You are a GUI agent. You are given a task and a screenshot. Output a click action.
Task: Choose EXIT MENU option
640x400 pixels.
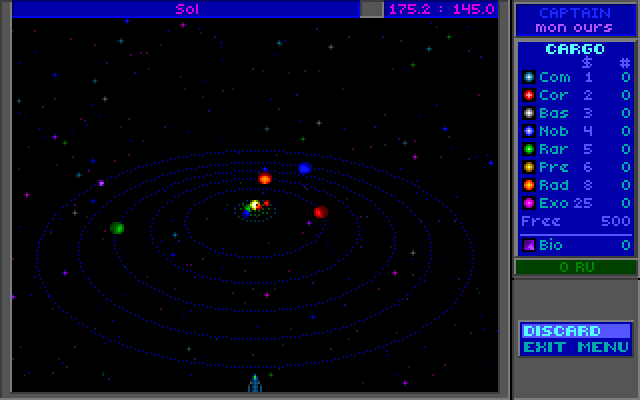pyautogui.click(x=576, y=347)
